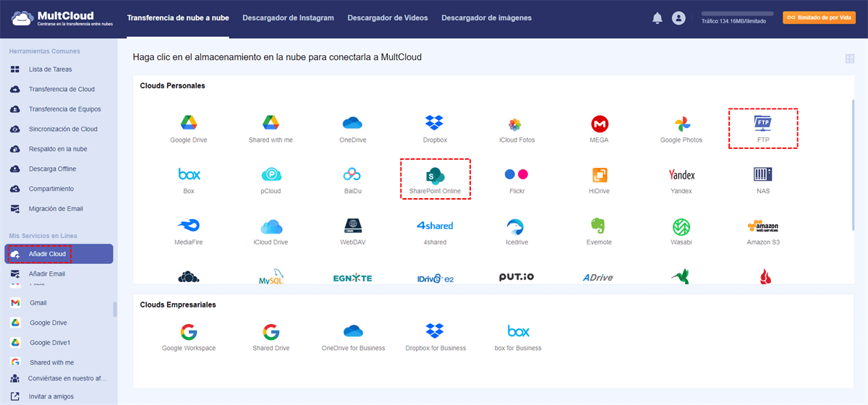Add the BaiDu cloud
Viewport: 868px width, 405px height.
tap(352, 180)
